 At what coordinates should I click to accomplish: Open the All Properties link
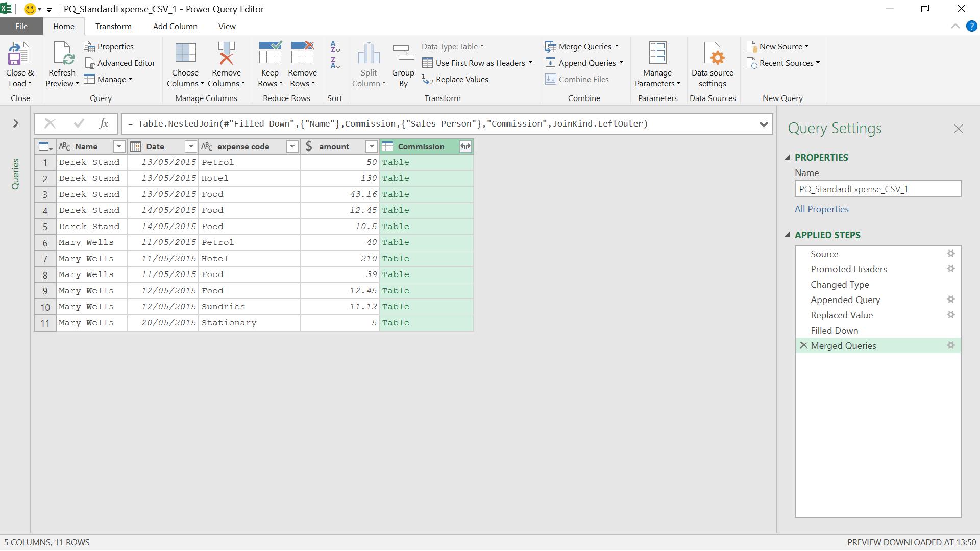point(821,209)
